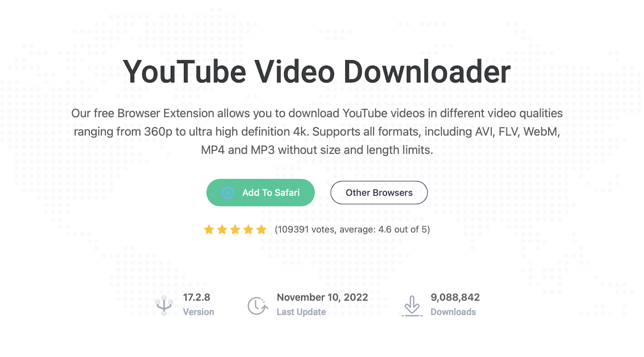
Task: Select the fifth rating star
Action: click(x=262, y=229)
